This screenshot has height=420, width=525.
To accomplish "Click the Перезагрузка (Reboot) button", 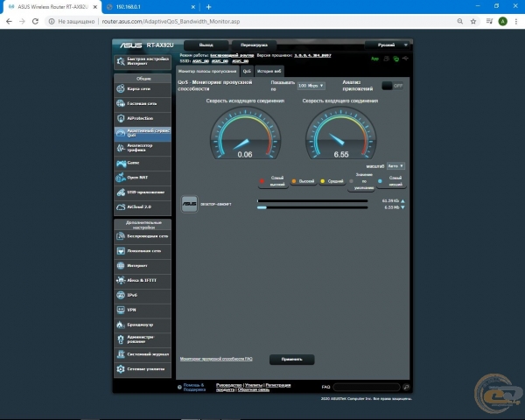I will coord(254,45).
